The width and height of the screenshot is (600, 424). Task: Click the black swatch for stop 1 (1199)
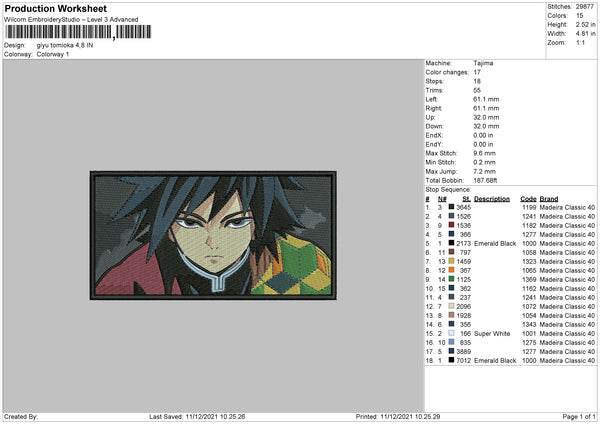451,207
